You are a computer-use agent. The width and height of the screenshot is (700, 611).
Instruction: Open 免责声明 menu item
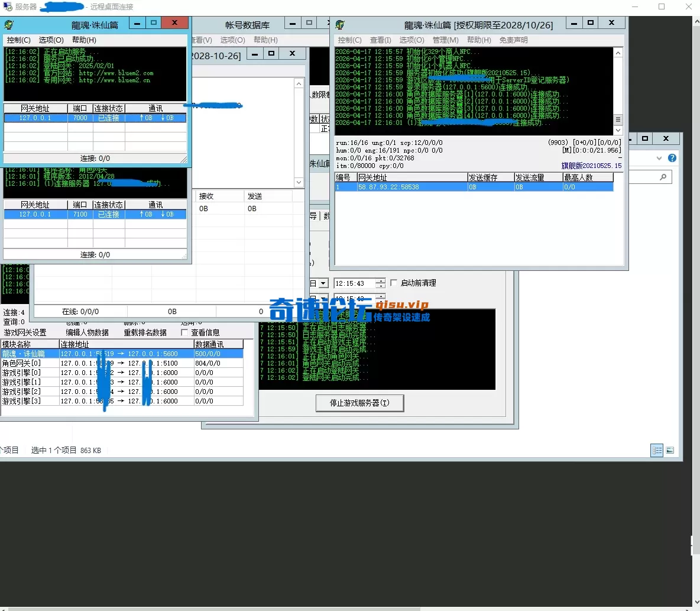(513, 40)
